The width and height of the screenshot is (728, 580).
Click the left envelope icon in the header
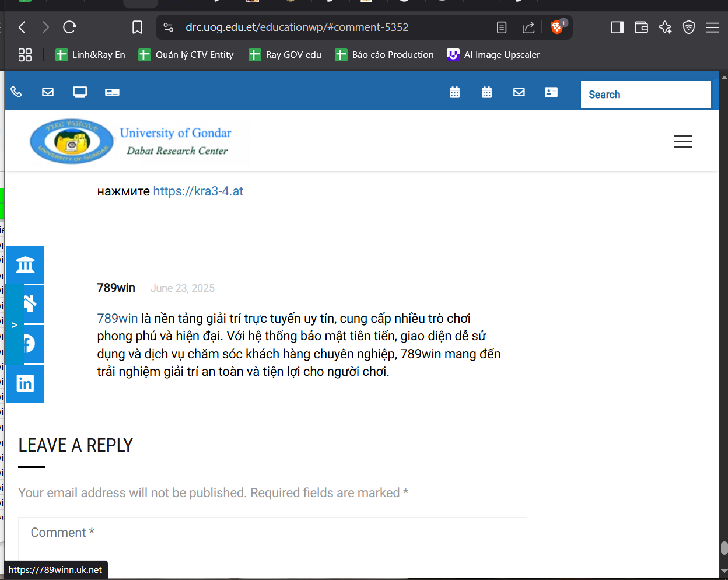point(48,92)
